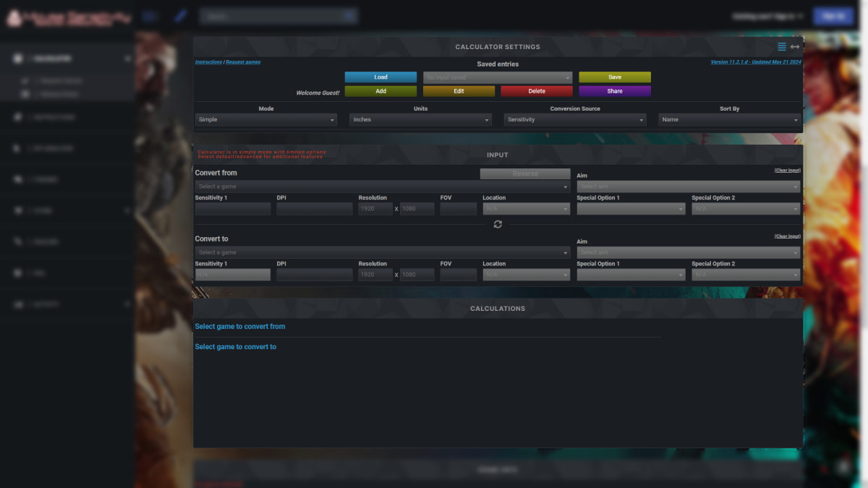Open the Conversion Source dropdown showing Sensitivity
Image resolution: width=868 pixels, height=488 pixels.
tap(574, 119)
